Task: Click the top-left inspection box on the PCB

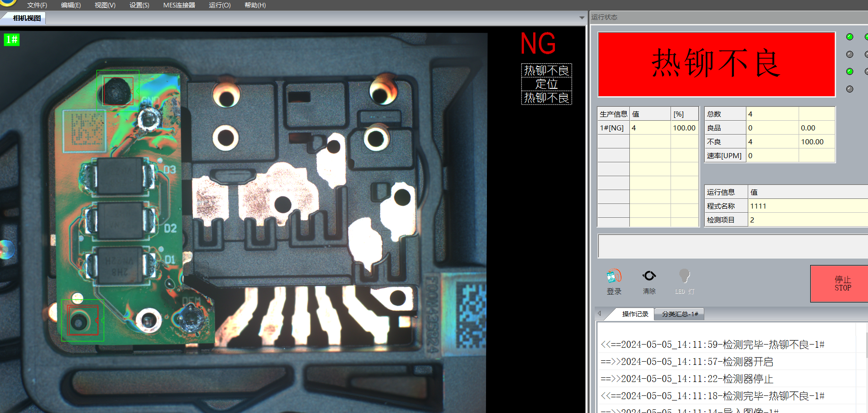Action: (117, 91)
